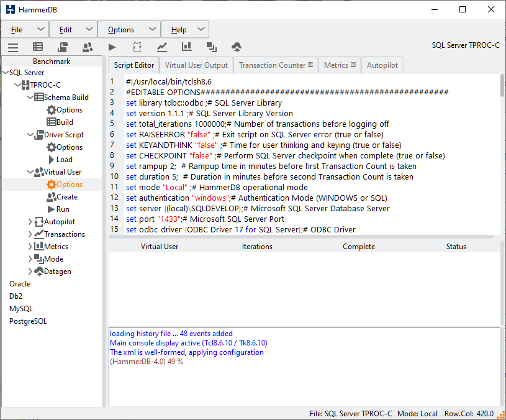Click Load under Driver Script

coord(64,160)
